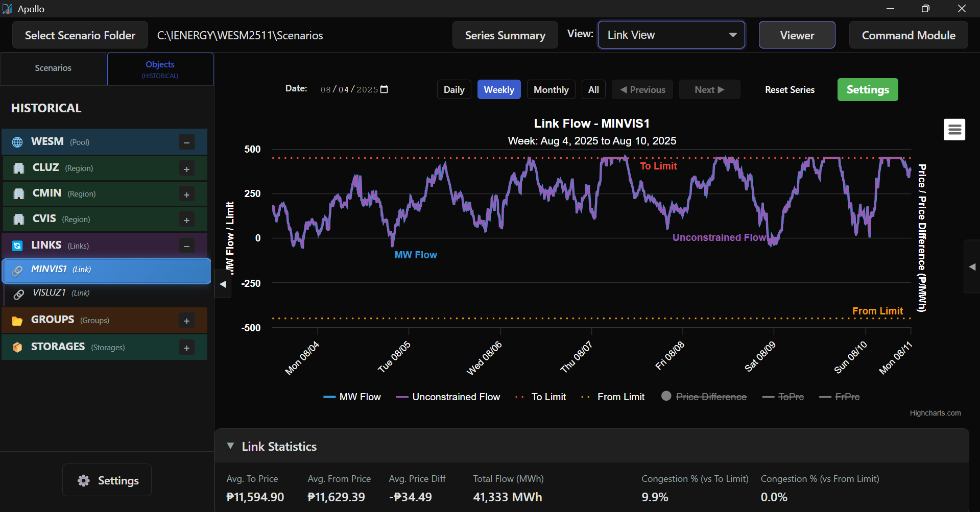Image resolution: width=980 pixels, height=512 pixels.
Task: Select the Monthly view tab
Action: tap(551, 90)
